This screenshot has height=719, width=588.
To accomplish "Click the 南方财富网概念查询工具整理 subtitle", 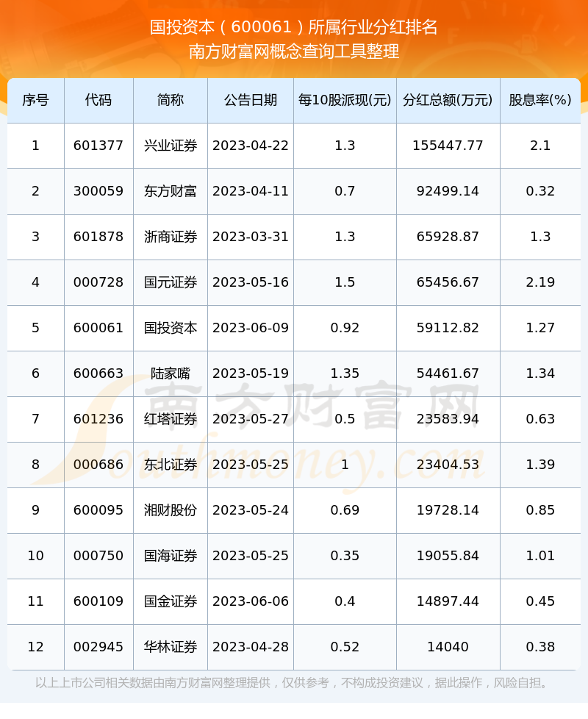I will (x=294, y=51).
